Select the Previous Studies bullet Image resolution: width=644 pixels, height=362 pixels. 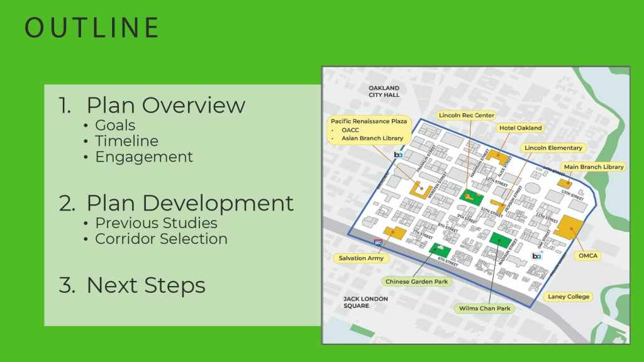pos(156,223)
